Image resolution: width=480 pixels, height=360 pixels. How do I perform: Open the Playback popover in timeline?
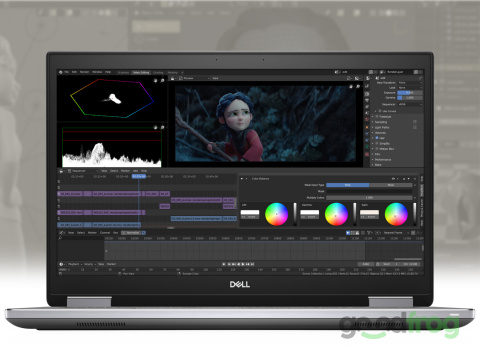click(75, 264)
